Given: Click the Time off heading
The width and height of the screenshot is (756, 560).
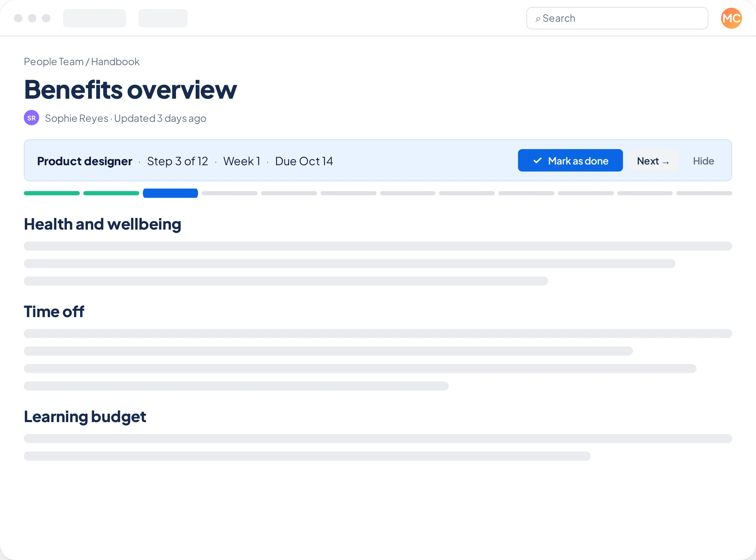Looking at the screenshot, I should (x=54, y=311).
